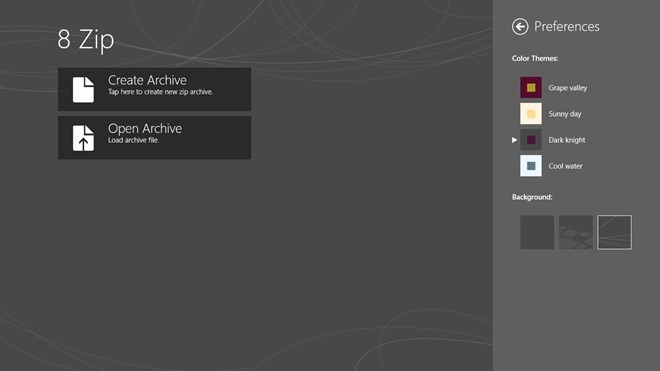Select the Grape valley theme label
The height and width of the screenshot is (371, 660).
tap(567, 88)
